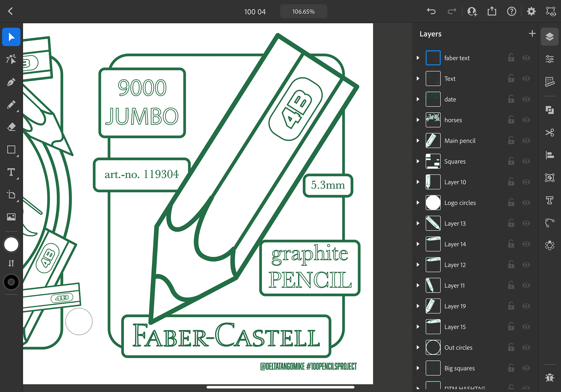The height and width of the screenshot is (392, 561).
Task: Hide the faber text layer
Action: tap(526, 58)
